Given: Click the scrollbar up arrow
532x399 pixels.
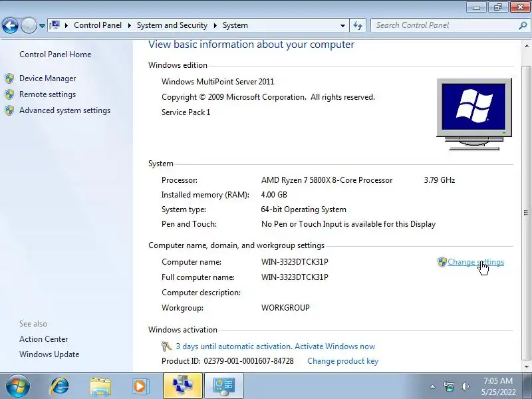Looking at the screenshot, I should [526, 46].
